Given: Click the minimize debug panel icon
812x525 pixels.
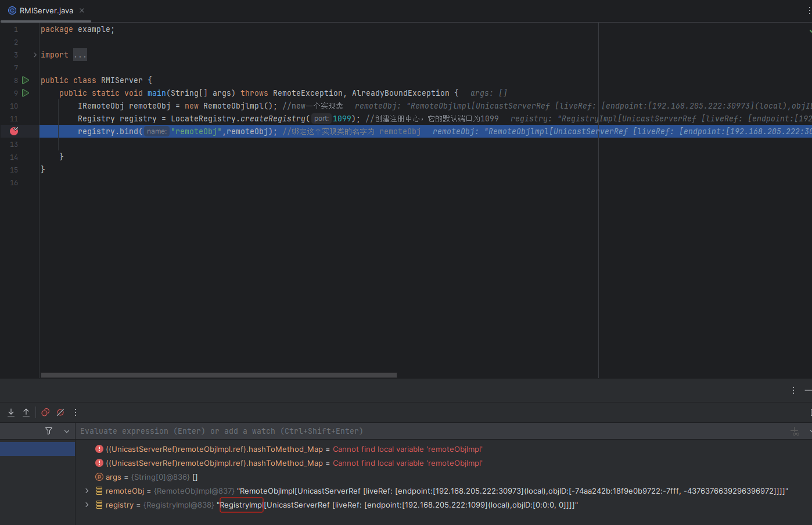Looking at the screenshot, I should pos(808,390).
